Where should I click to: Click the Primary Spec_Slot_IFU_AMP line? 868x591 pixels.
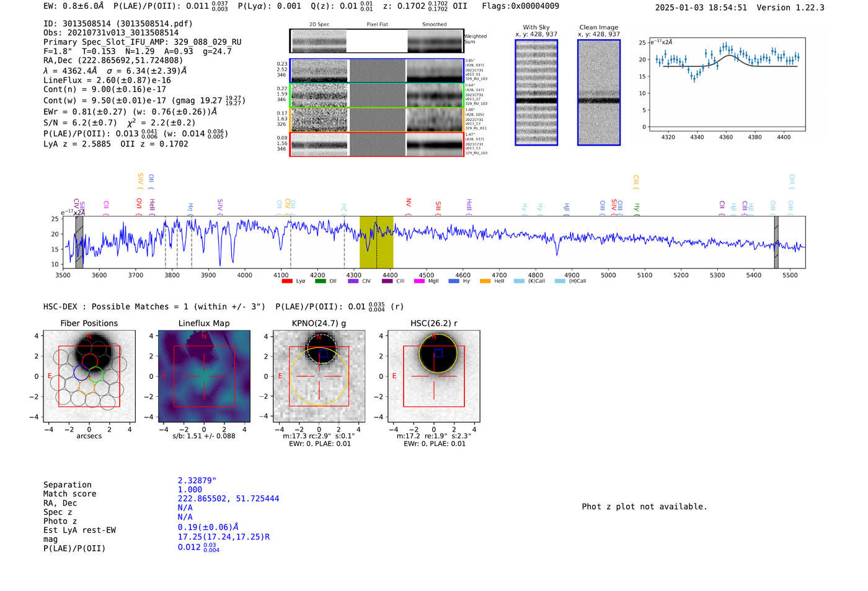(143, 42)
